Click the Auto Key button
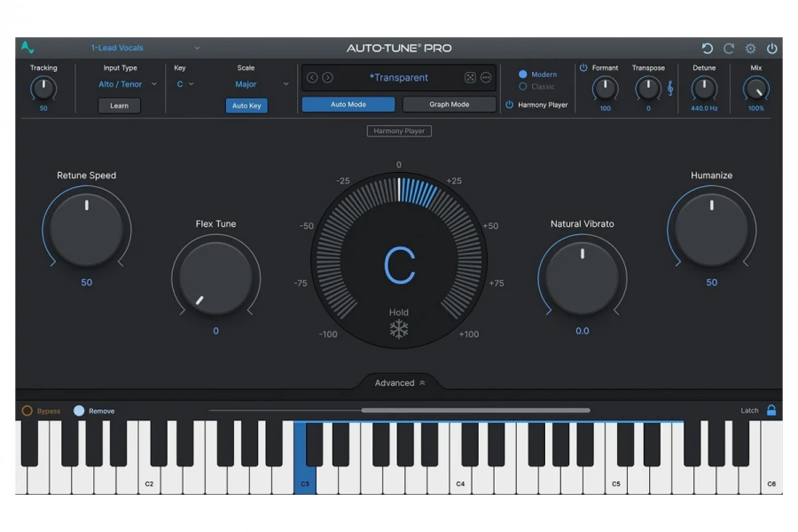798x532 pixels. click(x=246, y=106)
